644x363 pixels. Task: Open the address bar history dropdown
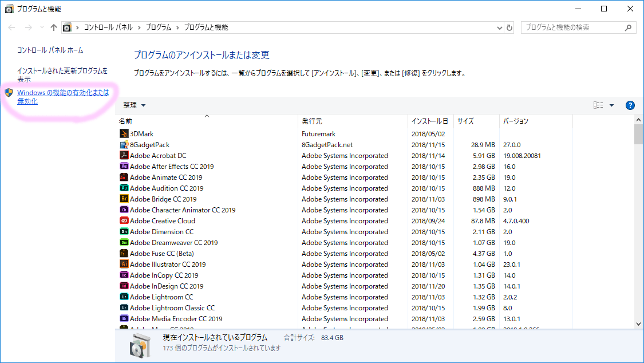point(499,28)
